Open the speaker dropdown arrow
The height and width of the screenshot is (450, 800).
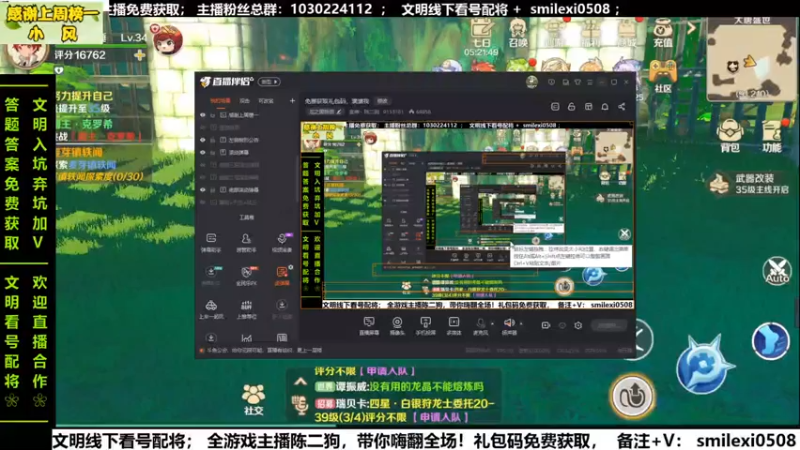click(521, 323)
